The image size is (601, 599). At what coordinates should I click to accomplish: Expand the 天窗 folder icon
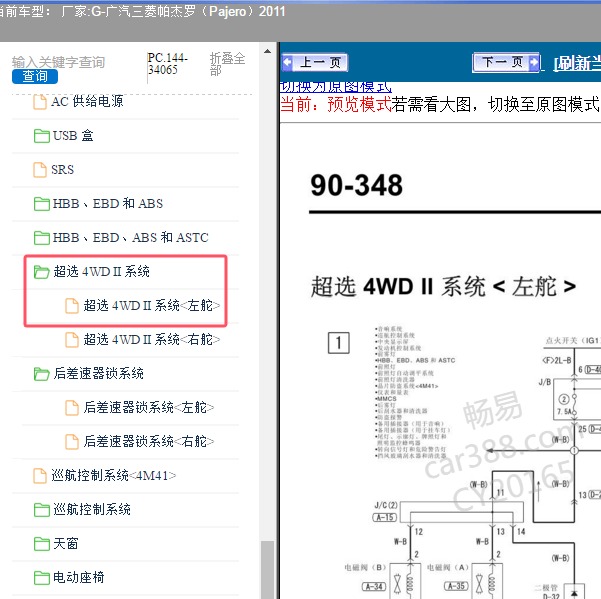coord(41,543)
